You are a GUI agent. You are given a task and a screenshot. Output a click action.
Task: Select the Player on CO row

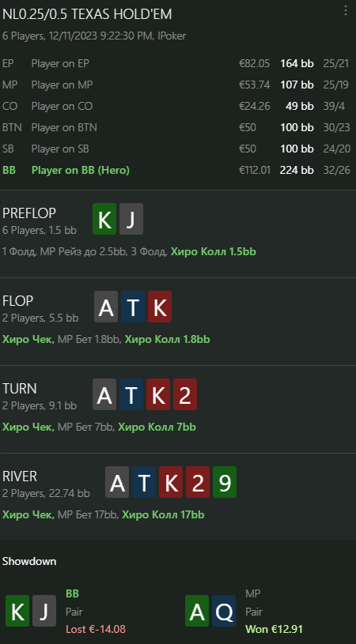point(176,107)
